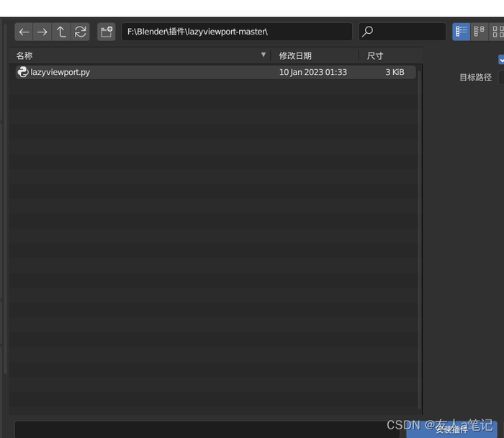Create a new folder

pyautogui.click(x=107, y=32)
